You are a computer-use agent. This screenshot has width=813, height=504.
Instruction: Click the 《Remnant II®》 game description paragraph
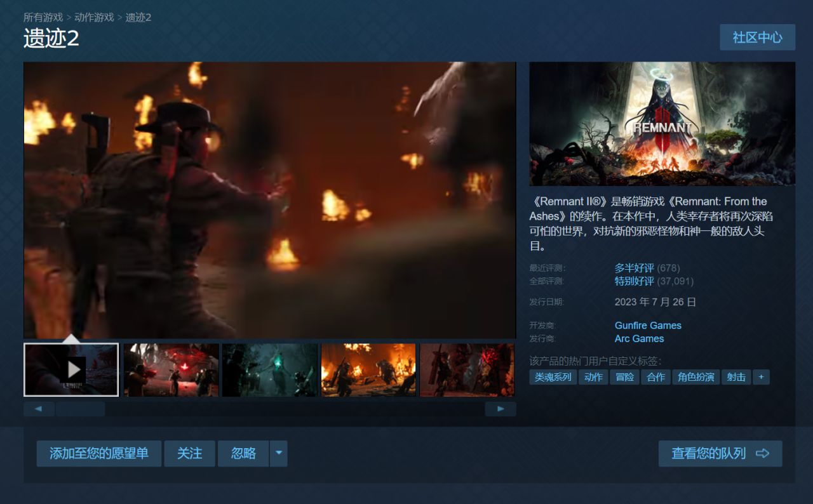(x=651, y=223)
